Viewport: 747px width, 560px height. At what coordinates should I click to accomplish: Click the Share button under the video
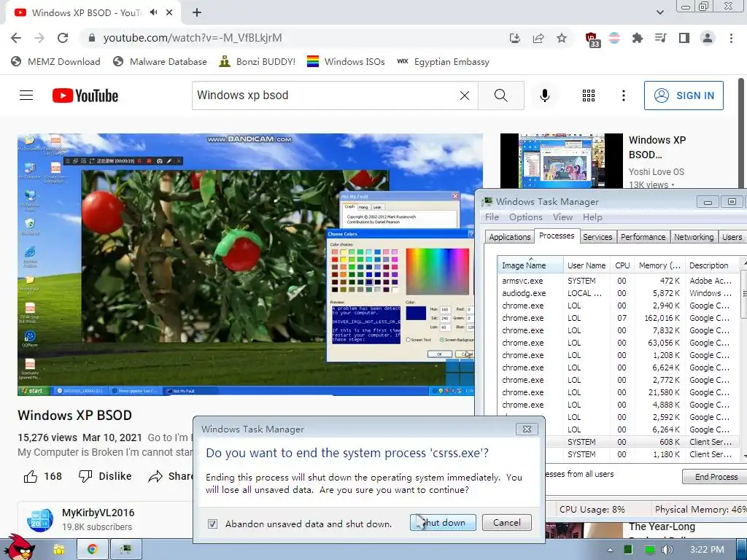coord(170,476)
